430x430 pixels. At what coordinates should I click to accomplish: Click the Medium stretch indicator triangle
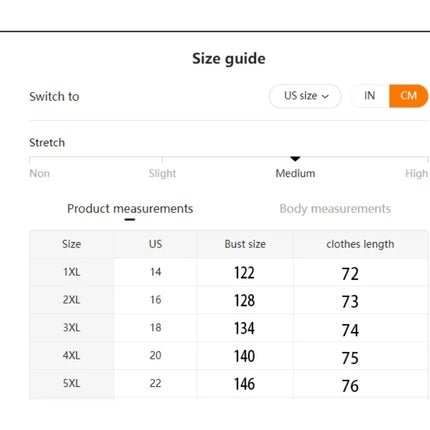(x=295, y=159)
